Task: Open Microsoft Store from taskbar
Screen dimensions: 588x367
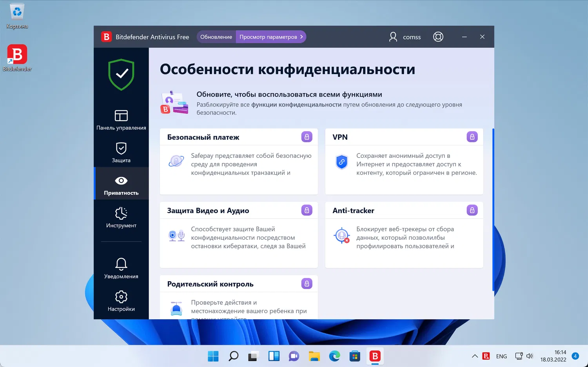Action: pos(355,356)
